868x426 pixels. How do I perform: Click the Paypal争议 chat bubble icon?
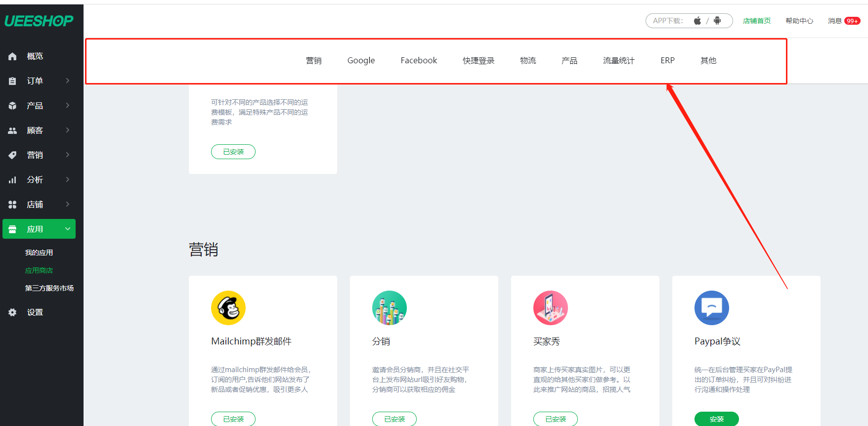tap(711, 308)
